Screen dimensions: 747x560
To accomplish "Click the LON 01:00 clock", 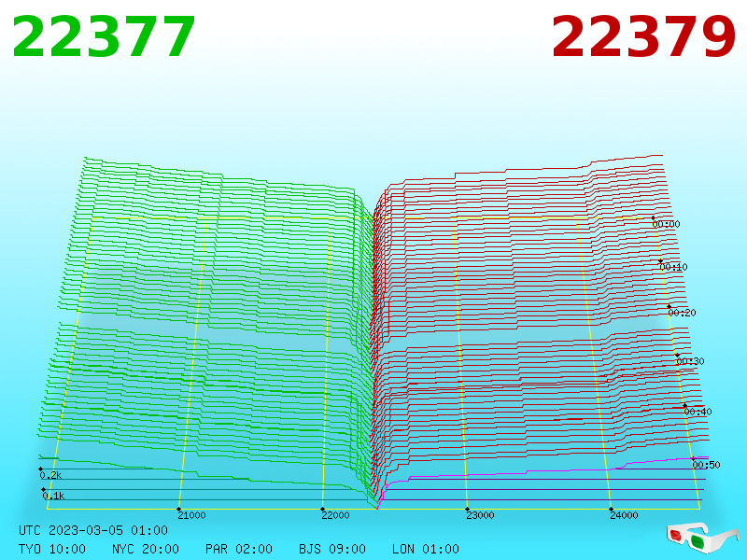I will [426, 549].
